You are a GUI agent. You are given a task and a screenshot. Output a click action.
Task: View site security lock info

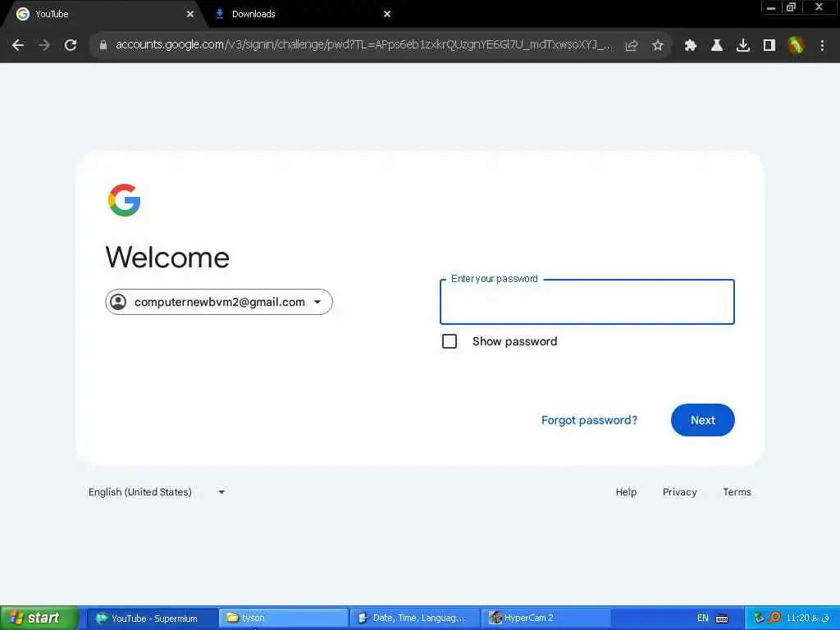pos(103,46)
